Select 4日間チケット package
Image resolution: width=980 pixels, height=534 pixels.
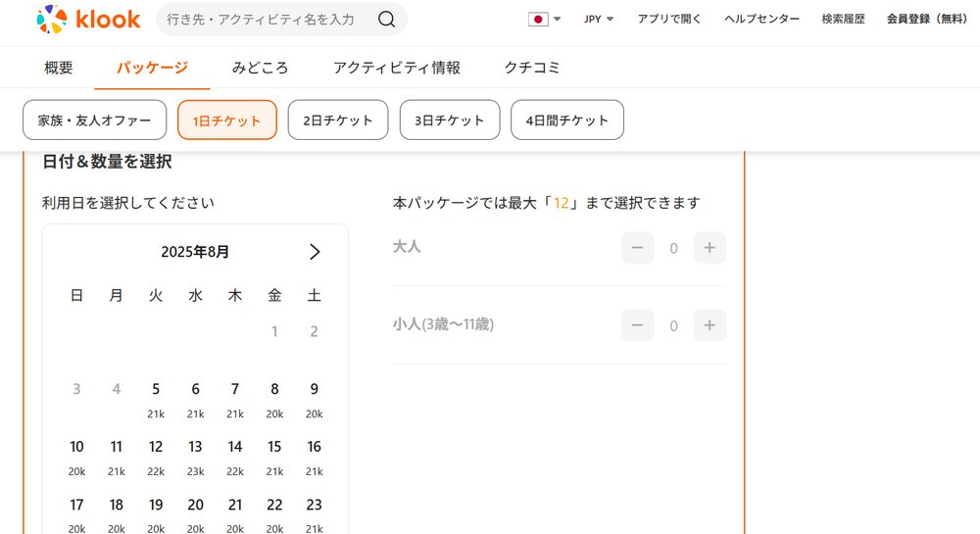pos(566,120)
